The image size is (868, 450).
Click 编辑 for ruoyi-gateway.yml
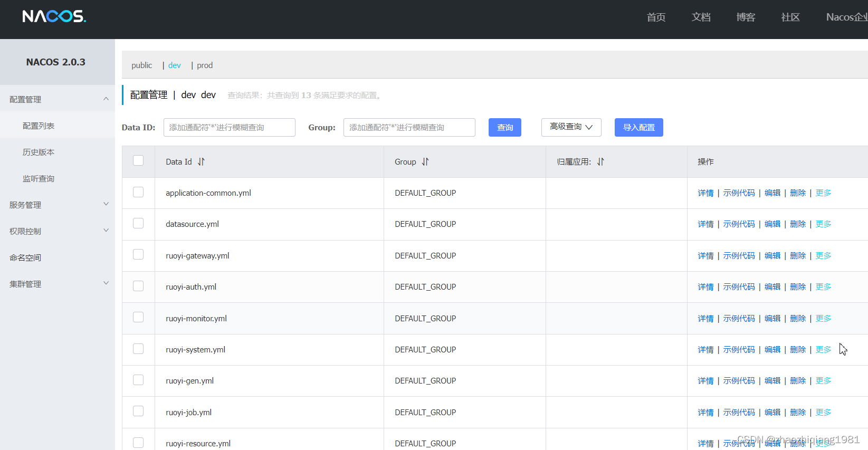[772, 256]
